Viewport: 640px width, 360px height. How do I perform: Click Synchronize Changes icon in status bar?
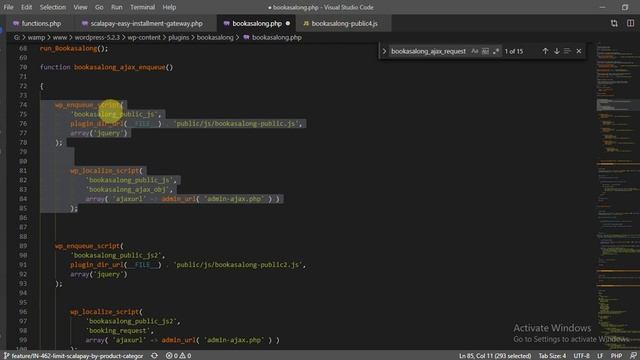coord(154,356)
